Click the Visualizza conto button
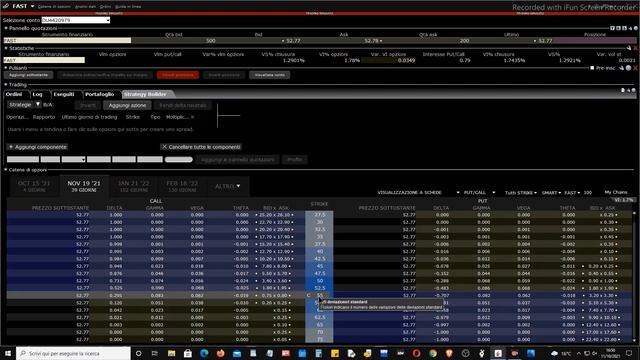This screenshot has height=360, width=640. pos(270,75)
